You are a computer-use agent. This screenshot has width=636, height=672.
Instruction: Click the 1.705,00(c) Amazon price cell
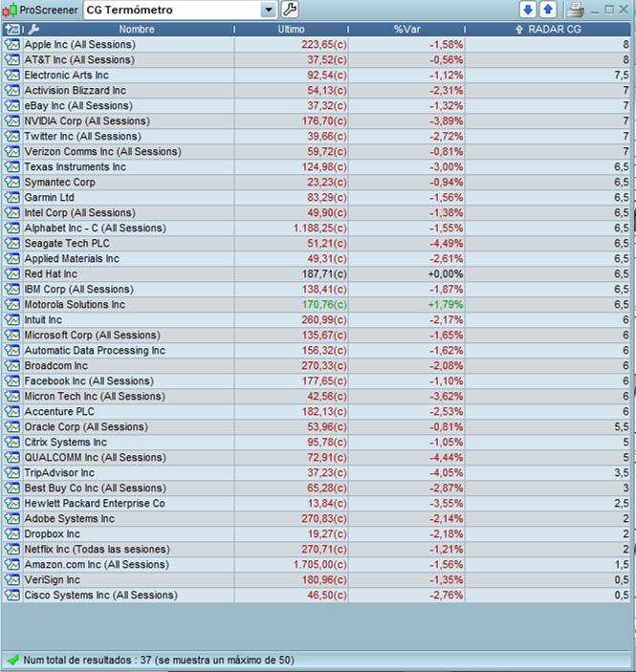pyautogui.click(x=292, y=564)
